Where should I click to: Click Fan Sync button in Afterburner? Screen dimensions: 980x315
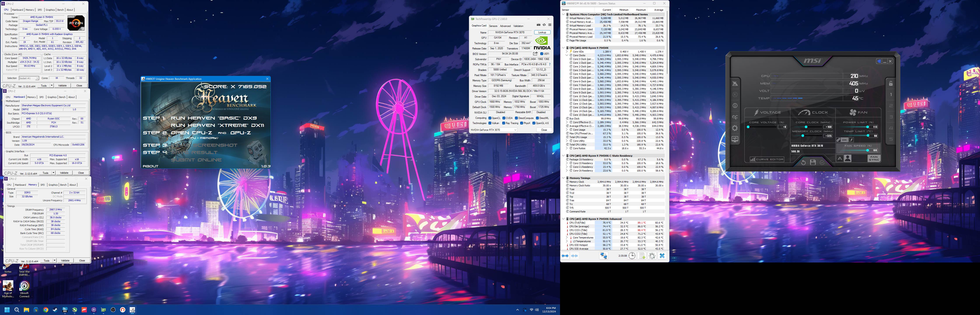tap(874, 158)
